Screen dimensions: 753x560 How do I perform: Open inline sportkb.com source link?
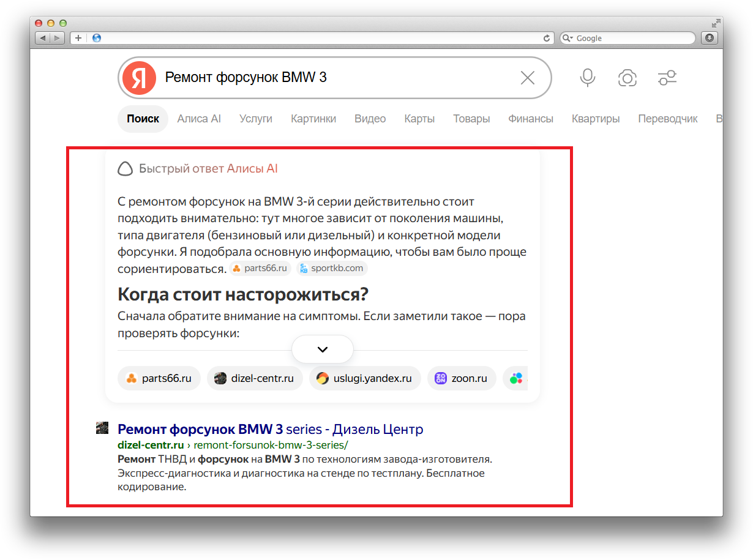point(332,268)
